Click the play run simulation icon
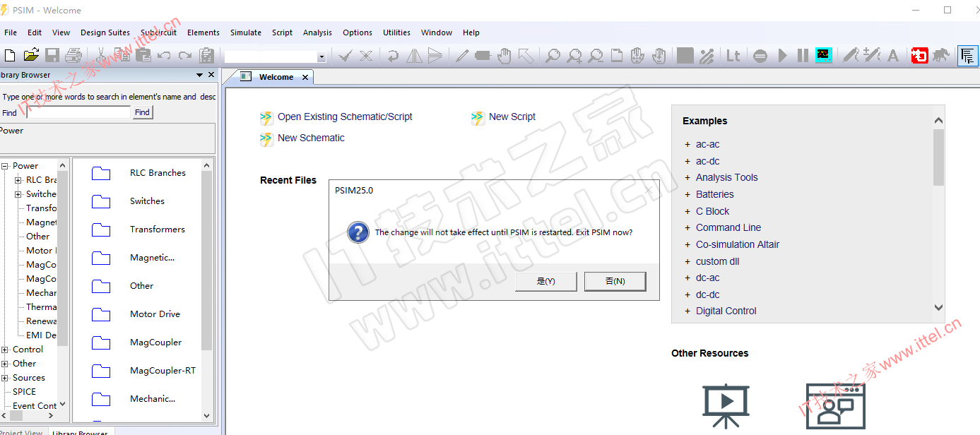The image size is (980, 435). (782, 55)
